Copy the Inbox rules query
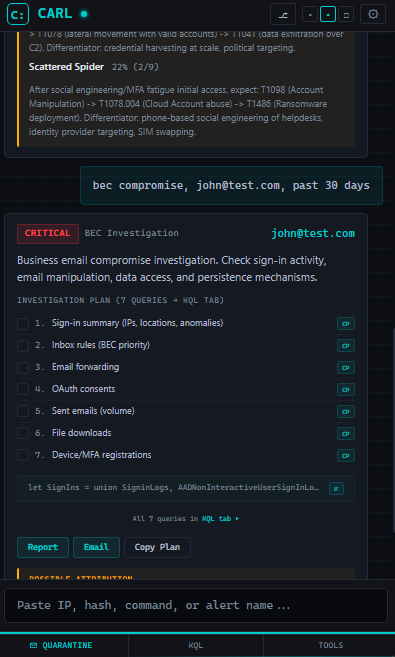The width and height of the screenshot is (395, 657). point(346,346)
